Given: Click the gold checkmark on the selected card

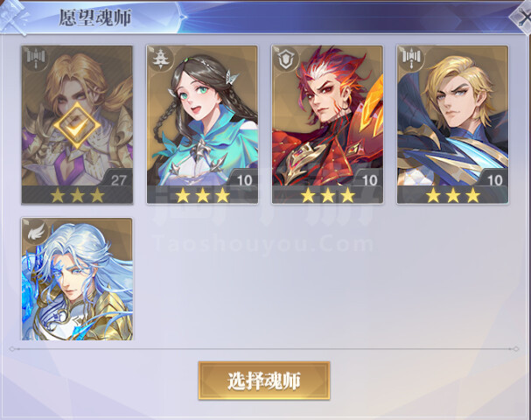Looking at the screenshot, I should tap(77, 126).
